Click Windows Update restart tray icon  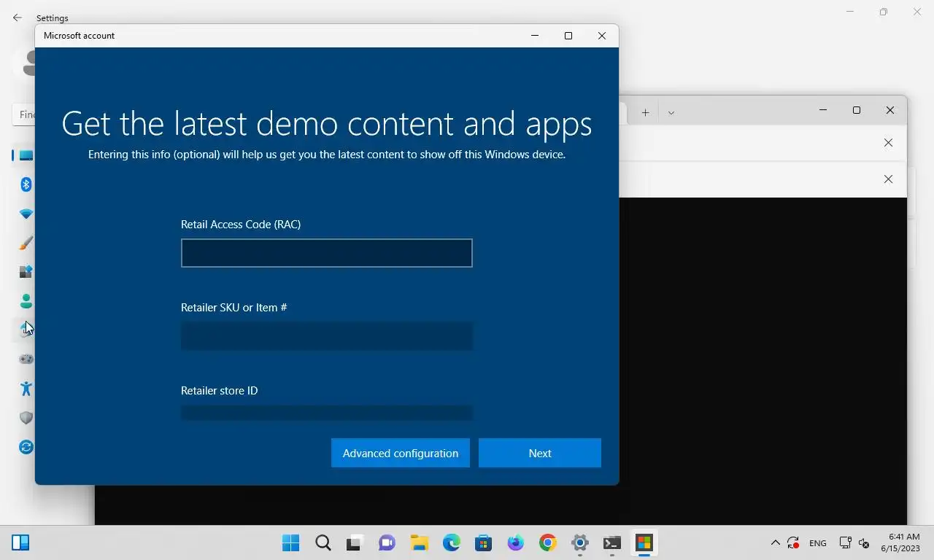[793, 542]
